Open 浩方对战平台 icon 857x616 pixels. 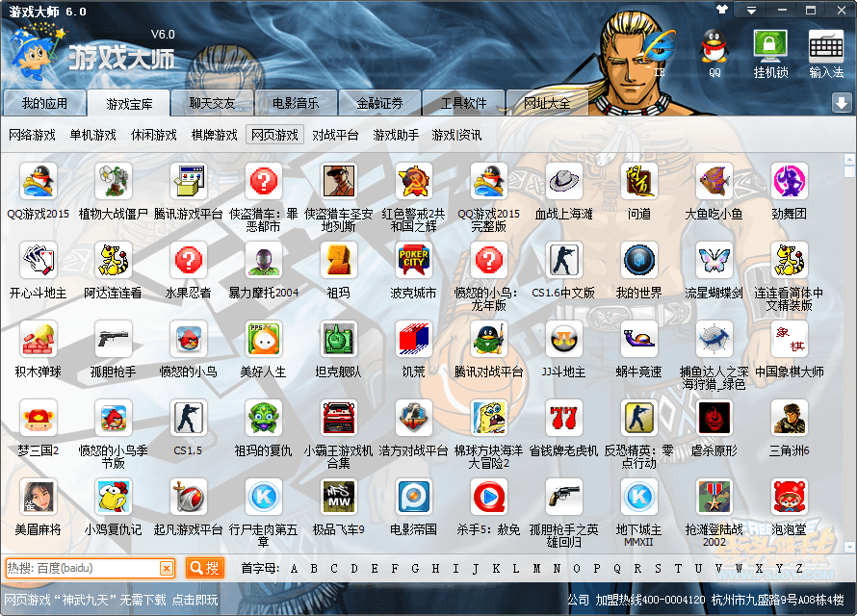click(414, 418)
